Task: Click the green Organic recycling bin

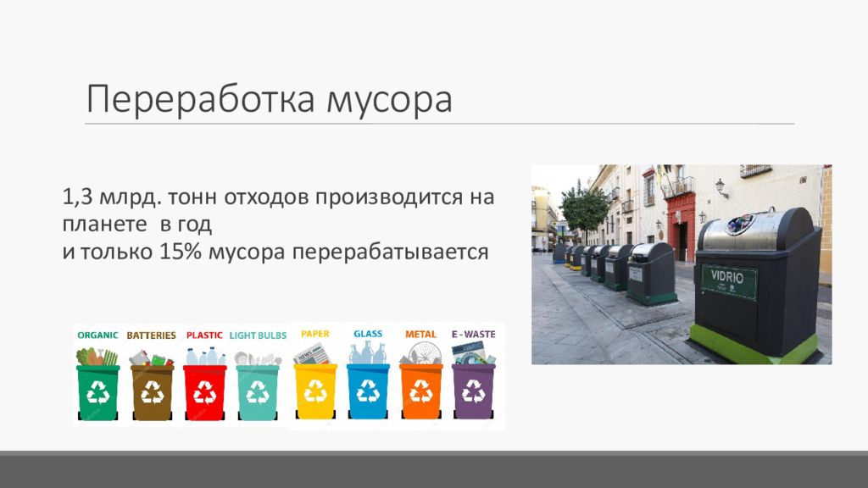Action: [x=98, y=391]
